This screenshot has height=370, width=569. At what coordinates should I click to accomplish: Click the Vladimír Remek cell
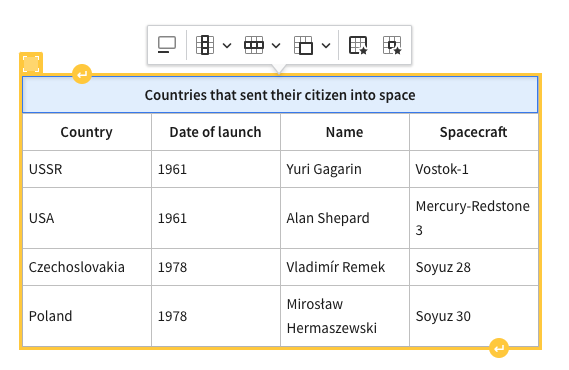345,267
